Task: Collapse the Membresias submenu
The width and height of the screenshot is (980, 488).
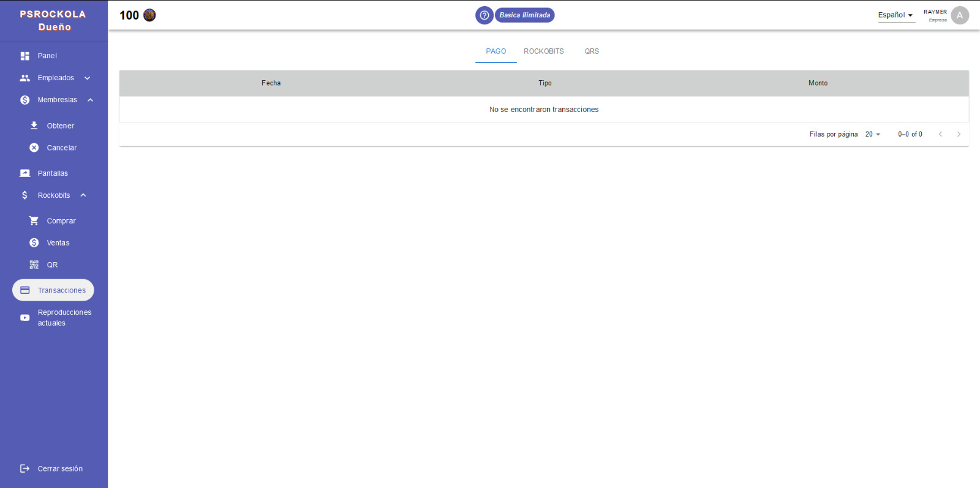Action: pyautogui.click(x=90, y=100)
